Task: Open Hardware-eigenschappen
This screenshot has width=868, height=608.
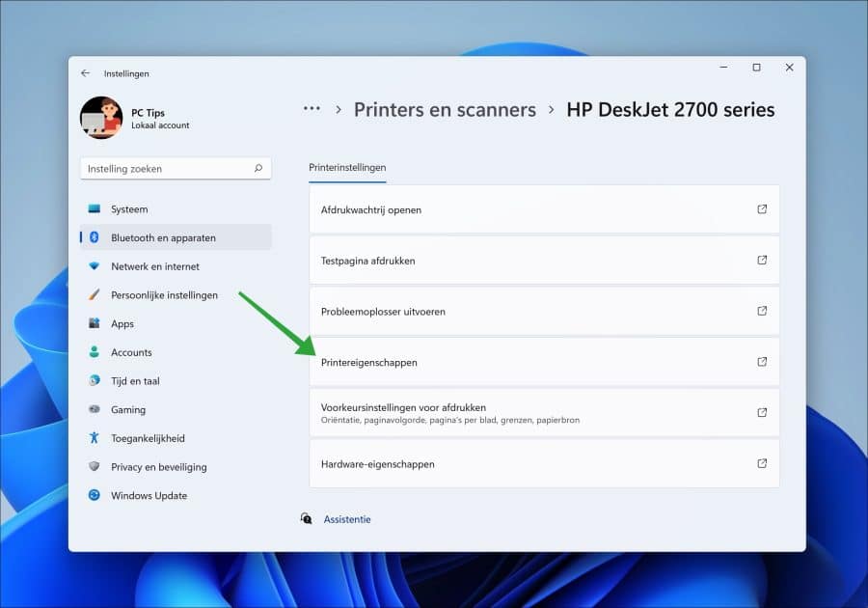Action: click(544, 463)
